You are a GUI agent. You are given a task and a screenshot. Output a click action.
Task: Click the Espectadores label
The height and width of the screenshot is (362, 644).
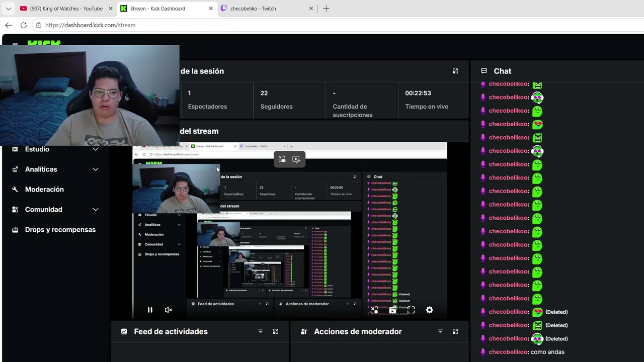[x=207, y=107]
